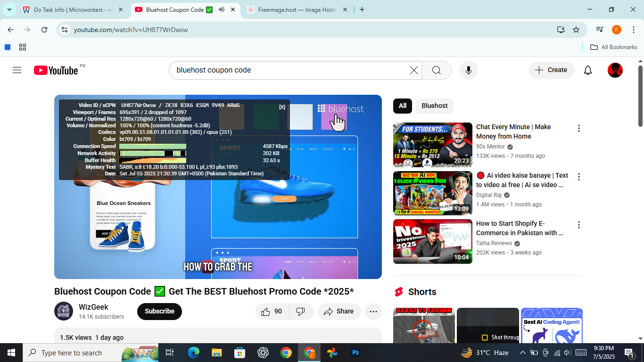The width and height of the screenshot is (644, 362).
Task: Go to the YouTube home logo
Action: pos(56,70)
